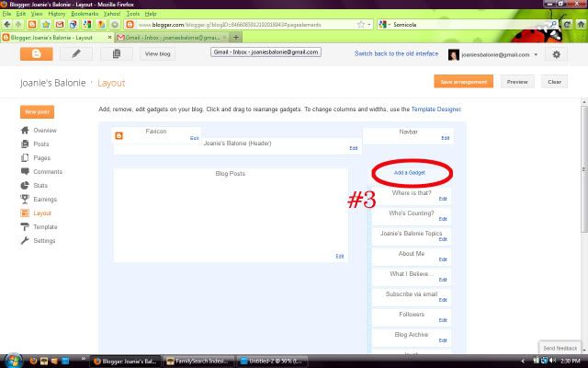Click the Stats pie chart icon
The height and width of the screenshot is (368, 588).
point(25,186)
